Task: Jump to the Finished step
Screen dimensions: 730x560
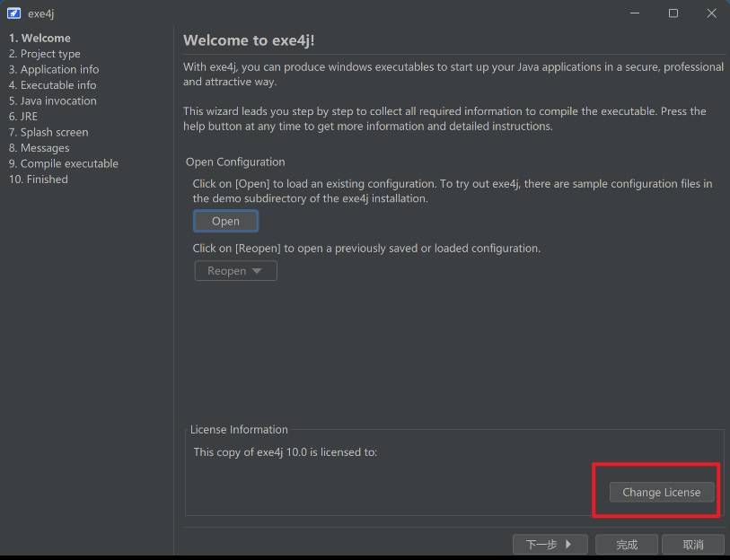Action: pos(38,179)
